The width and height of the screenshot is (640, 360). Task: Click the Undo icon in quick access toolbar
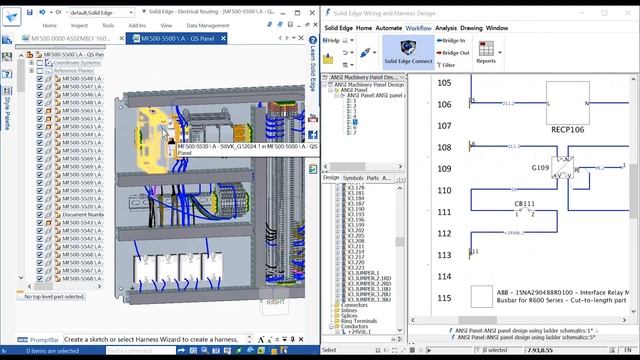tap(42, 12)
